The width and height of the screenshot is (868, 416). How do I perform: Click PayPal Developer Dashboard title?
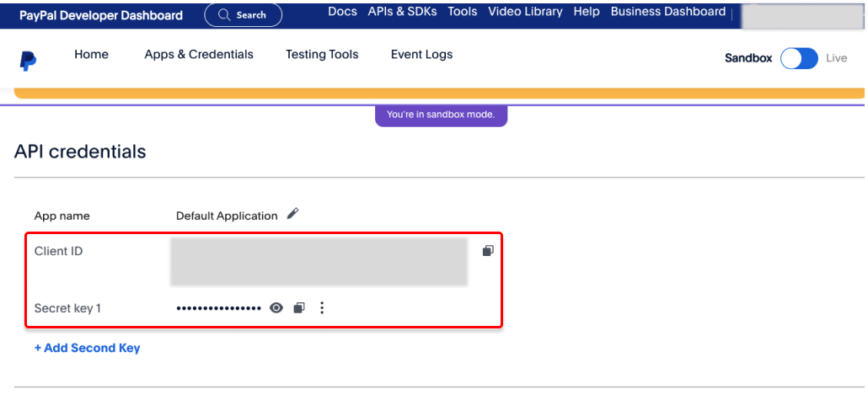point(101,15)
